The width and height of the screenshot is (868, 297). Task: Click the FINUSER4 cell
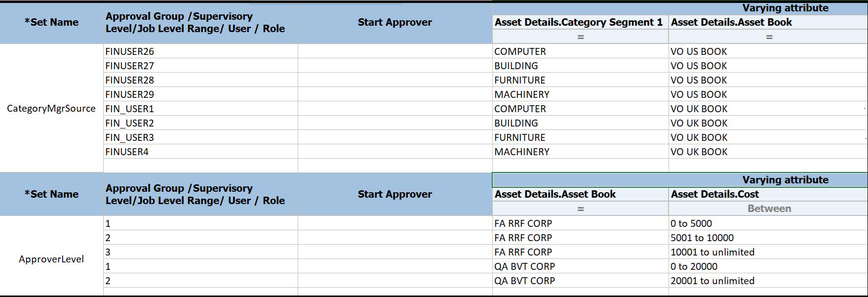200,152
